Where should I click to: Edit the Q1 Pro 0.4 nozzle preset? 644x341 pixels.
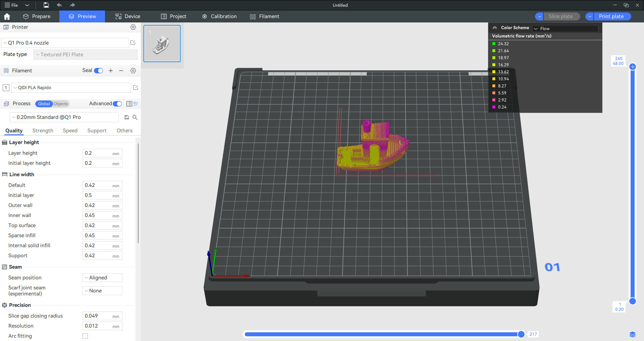pos(133,43)
